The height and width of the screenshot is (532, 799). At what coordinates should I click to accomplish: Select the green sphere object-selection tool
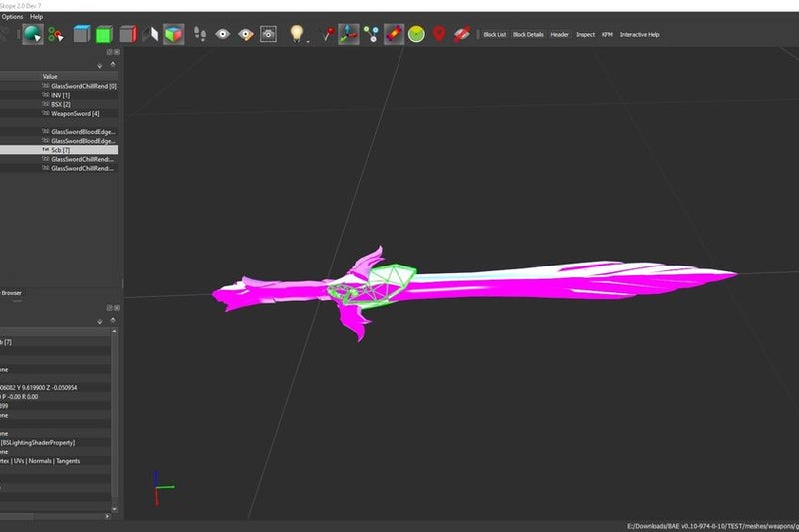33,34
